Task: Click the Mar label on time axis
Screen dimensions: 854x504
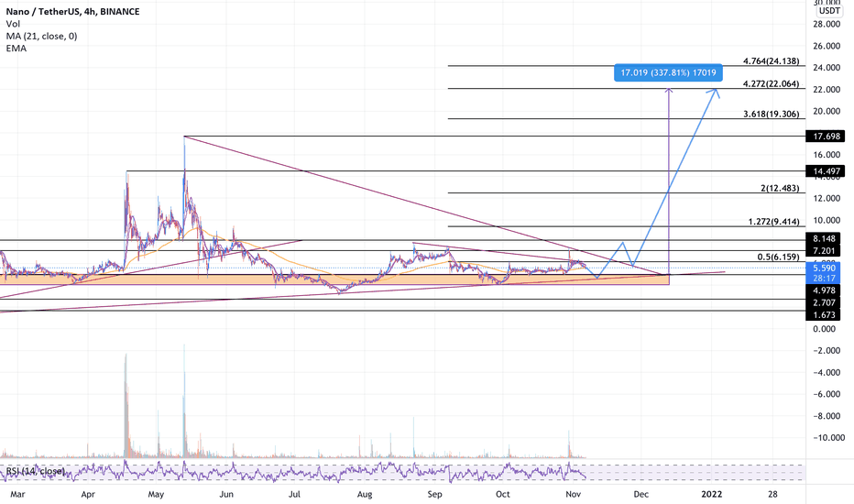Action: 17,494
